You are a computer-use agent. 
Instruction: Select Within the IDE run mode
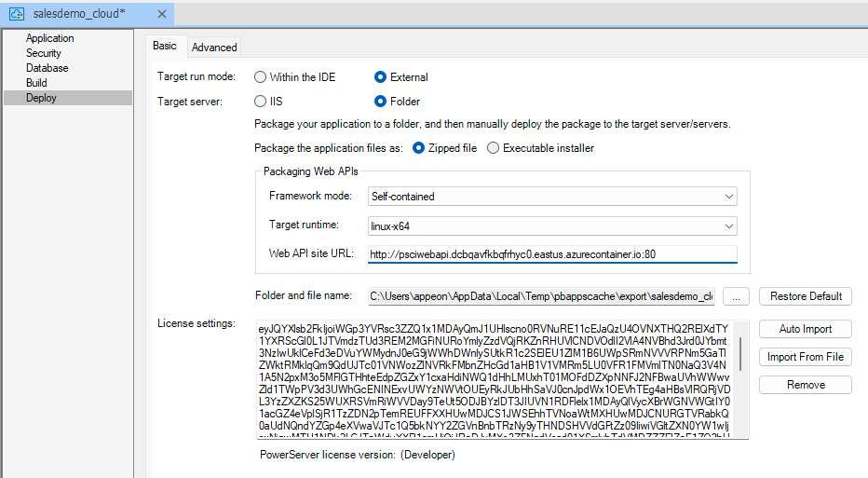(294, 77)
